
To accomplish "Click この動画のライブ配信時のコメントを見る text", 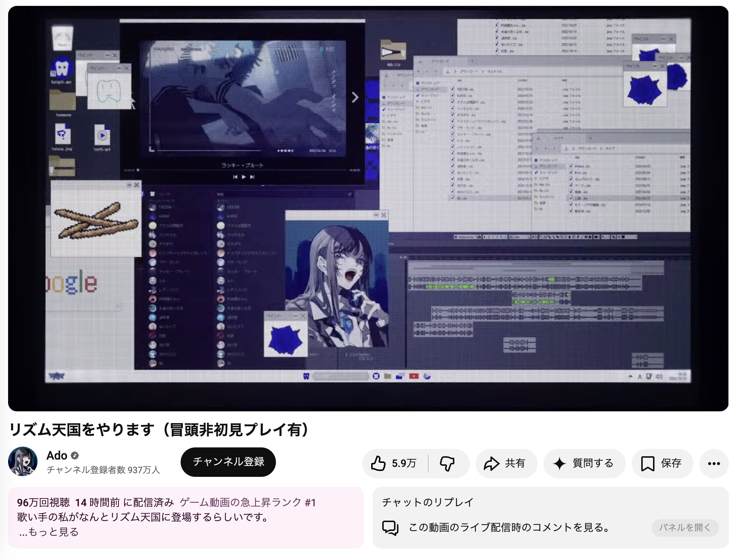I will (x=509, y=528).
